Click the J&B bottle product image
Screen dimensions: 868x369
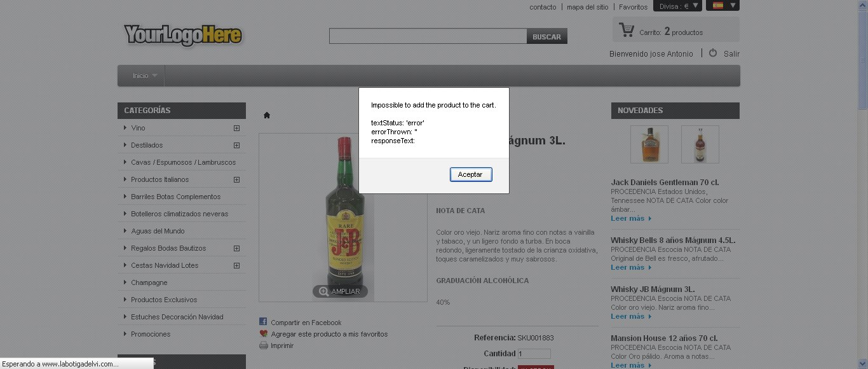(x=344, y=216)
